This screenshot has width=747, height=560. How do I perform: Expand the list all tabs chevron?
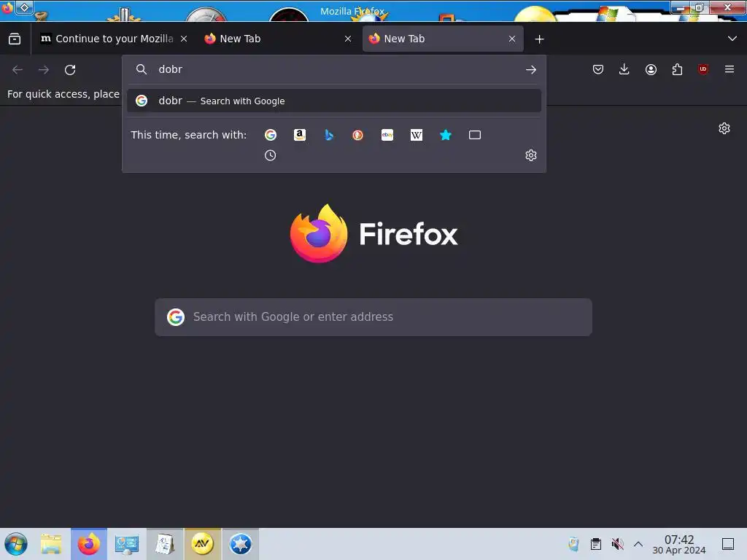[732, 39]
